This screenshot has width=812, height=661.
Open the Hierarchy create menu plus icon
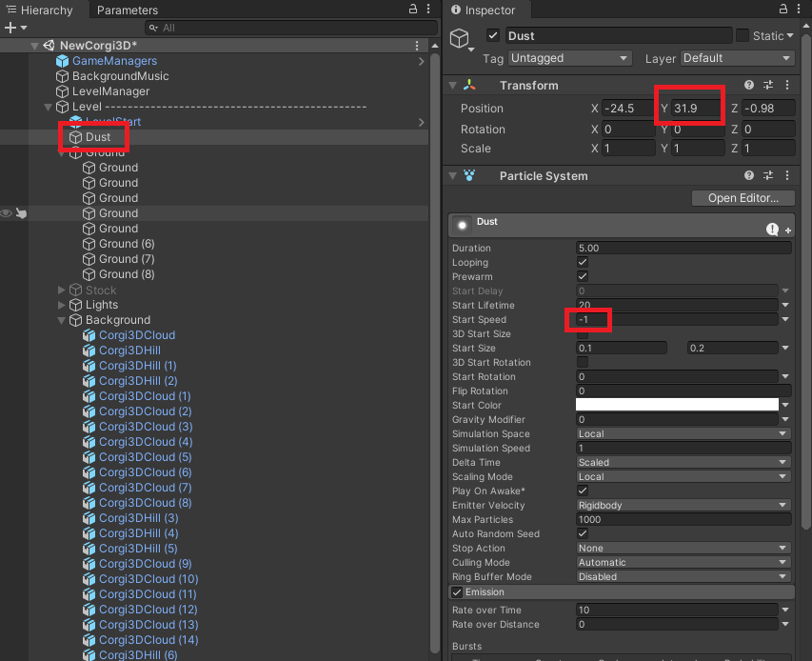click(11, 26)
